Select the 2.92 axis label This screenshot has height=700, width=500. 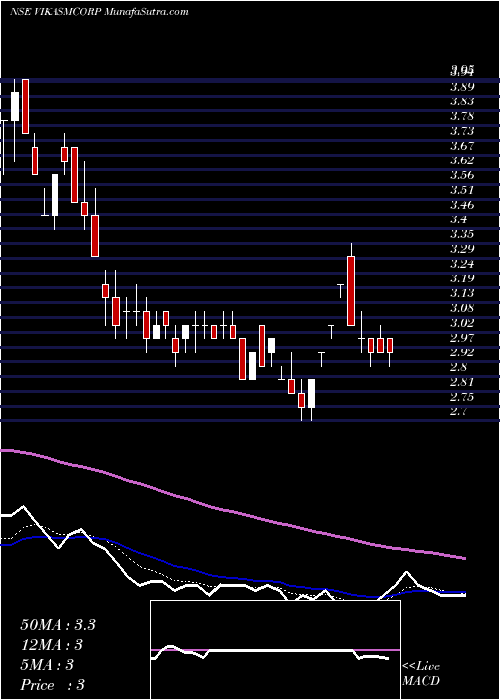[x=462, y=352]
